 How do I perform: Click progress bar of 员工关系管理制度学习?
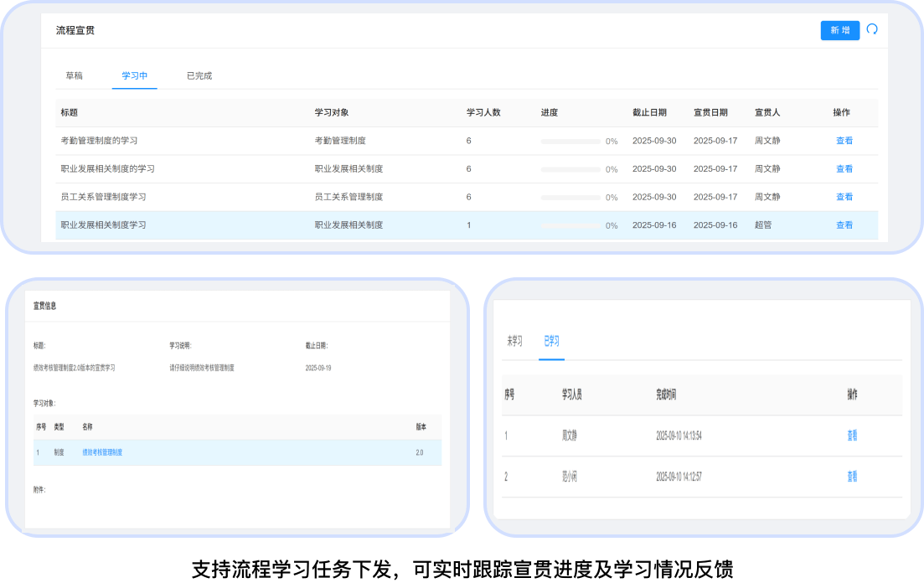coord(570,198)
